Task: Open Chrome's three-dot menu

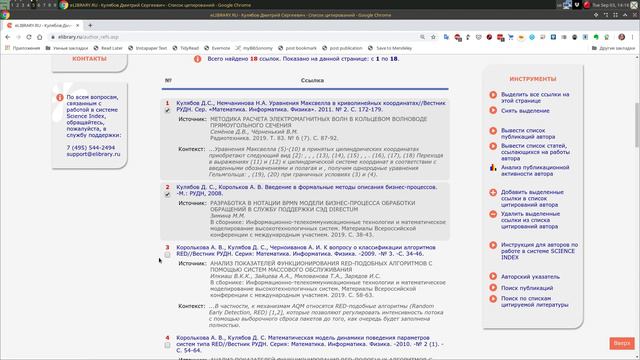Action: click(x=633, y=37)
